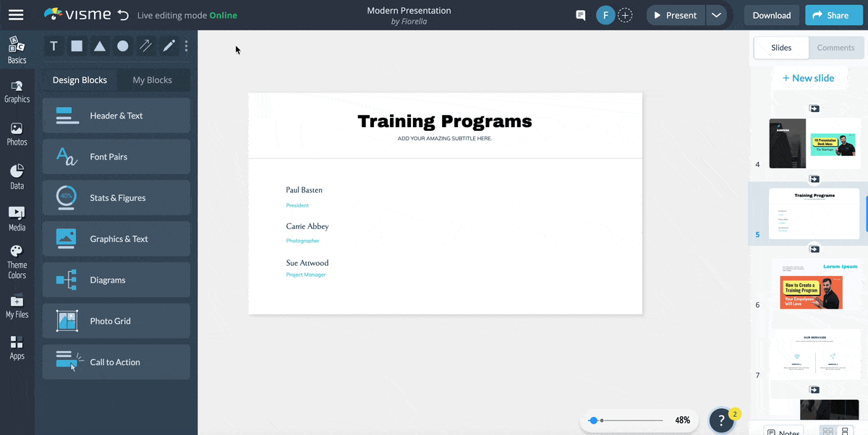
Task: Open more shapes options menu
Action: 186,46
